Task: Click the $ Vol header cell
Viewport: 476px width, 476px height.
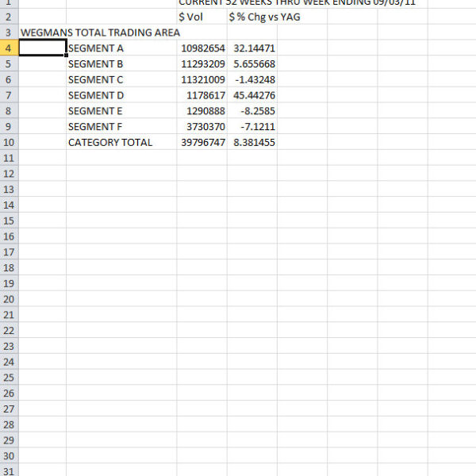Action: 202,17
